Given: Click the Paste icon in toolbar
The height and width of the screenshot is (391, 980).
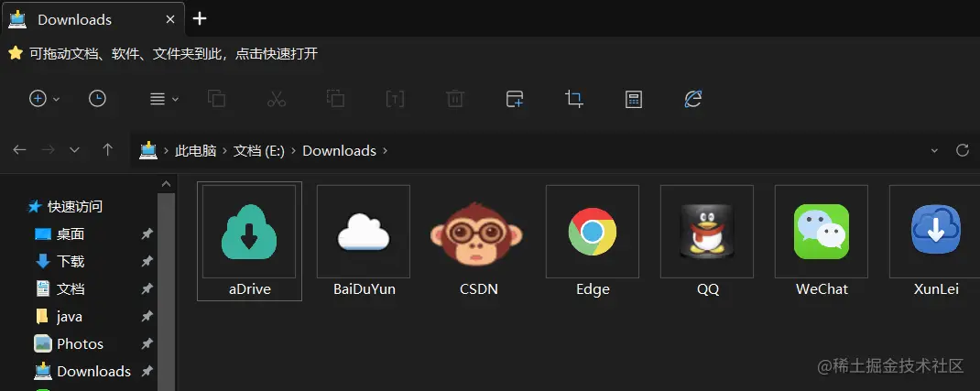Looking at the screenshot, I should pos(335,99).
